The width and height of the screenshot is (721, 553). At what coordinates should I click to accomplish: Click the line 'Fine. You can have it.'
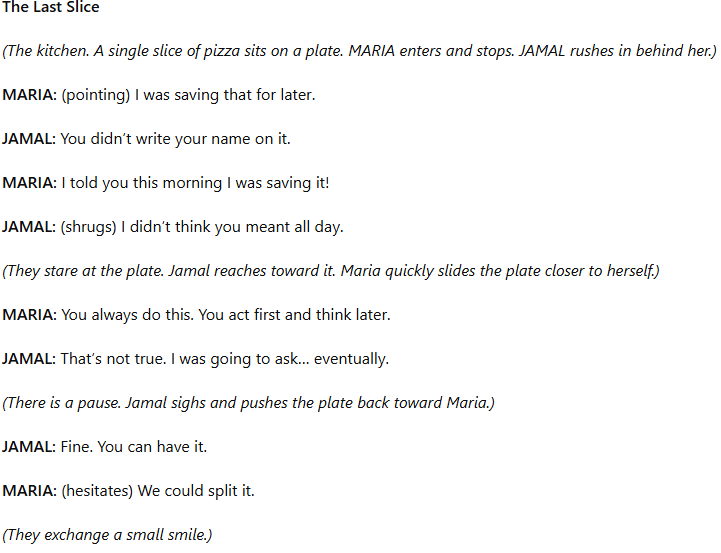click(x=134, y=447)
